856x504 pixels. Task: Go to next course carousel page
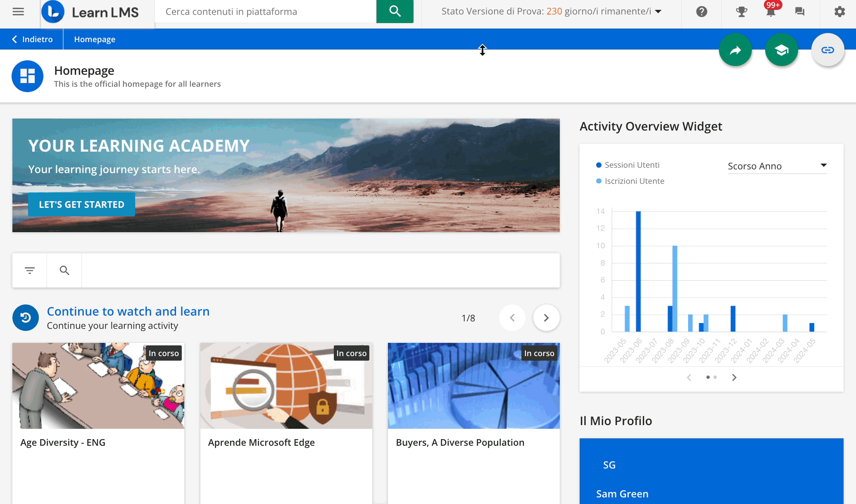point(546,318)
